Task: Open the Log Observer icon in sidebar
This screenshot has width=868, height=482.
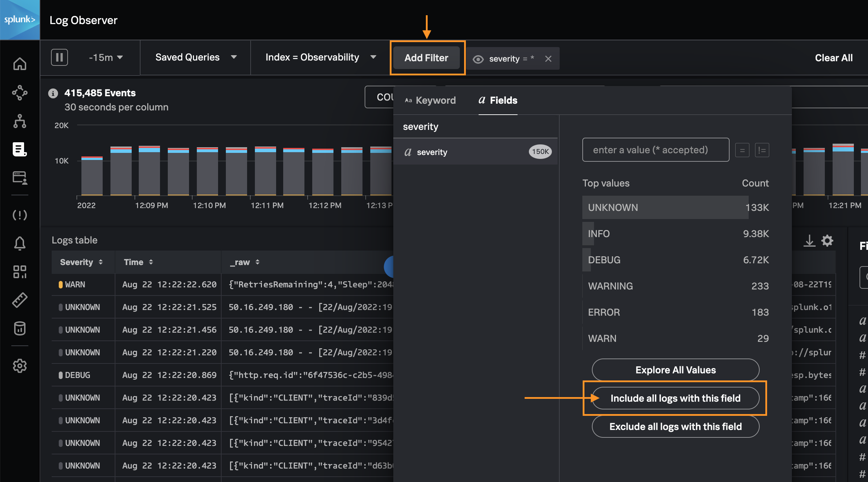Action: [x=19, y=149]
